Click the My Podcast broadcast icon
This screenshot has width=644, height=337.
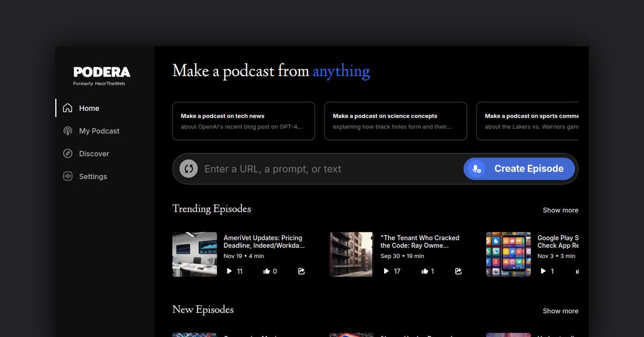[x=68, y=131]
